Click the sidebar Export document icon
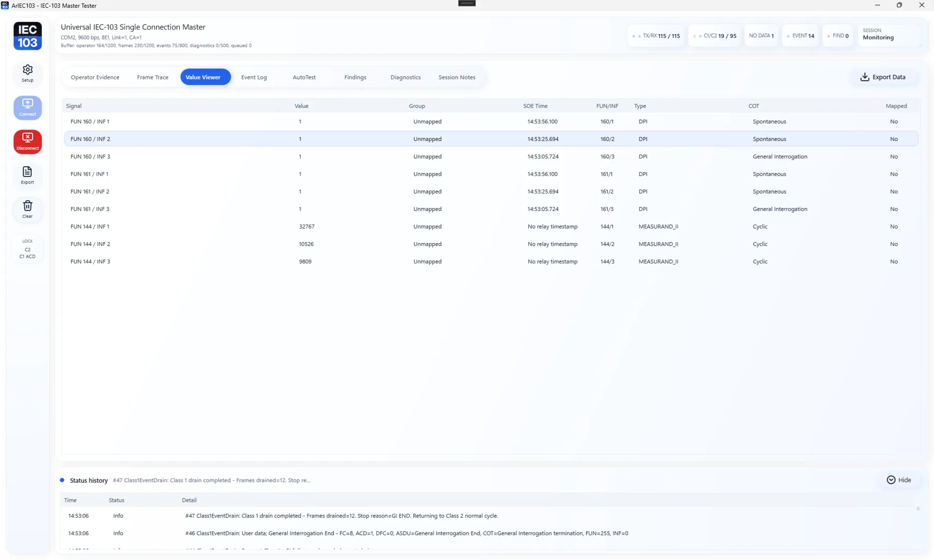Screen dimensions: 934x560 tap(28, 175)
